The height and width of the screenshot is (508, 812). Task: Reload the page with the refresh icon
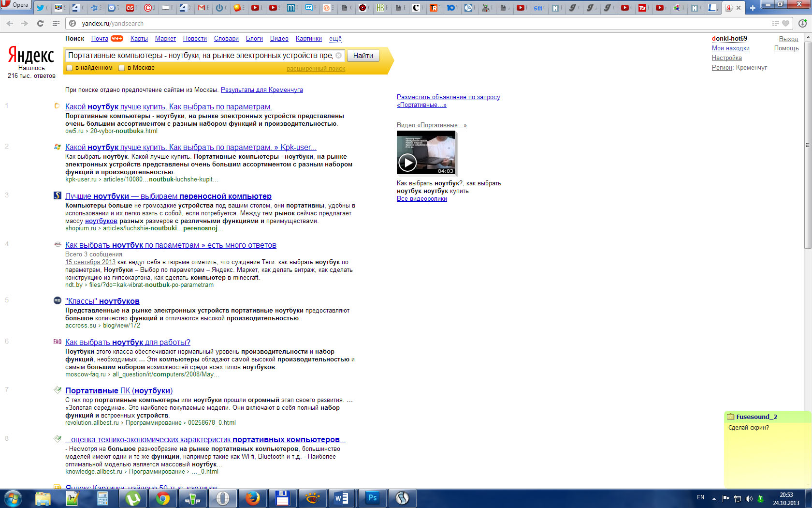click(x=40, y=23)
